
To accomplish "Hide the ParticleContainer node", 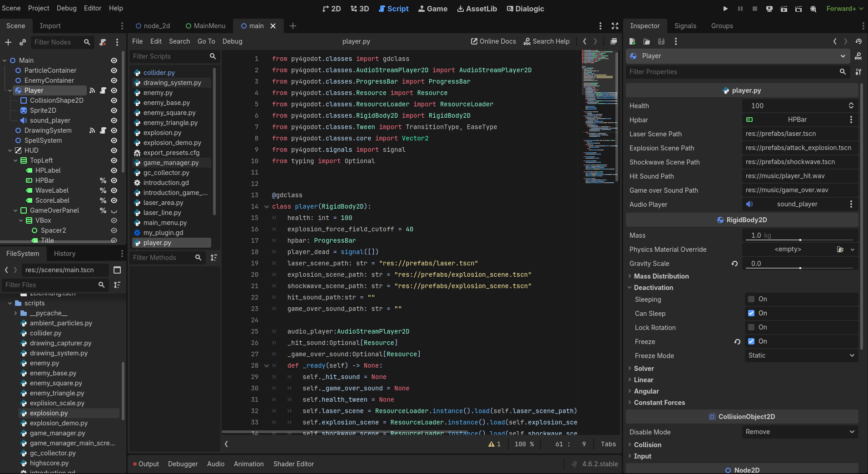I will click(114, 70).
